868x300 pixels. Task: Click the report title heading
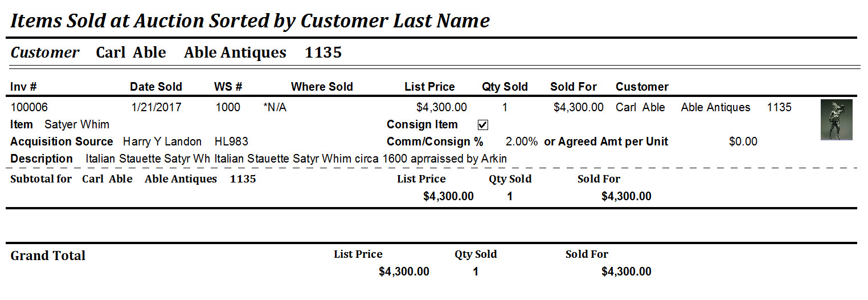[250, 21]
